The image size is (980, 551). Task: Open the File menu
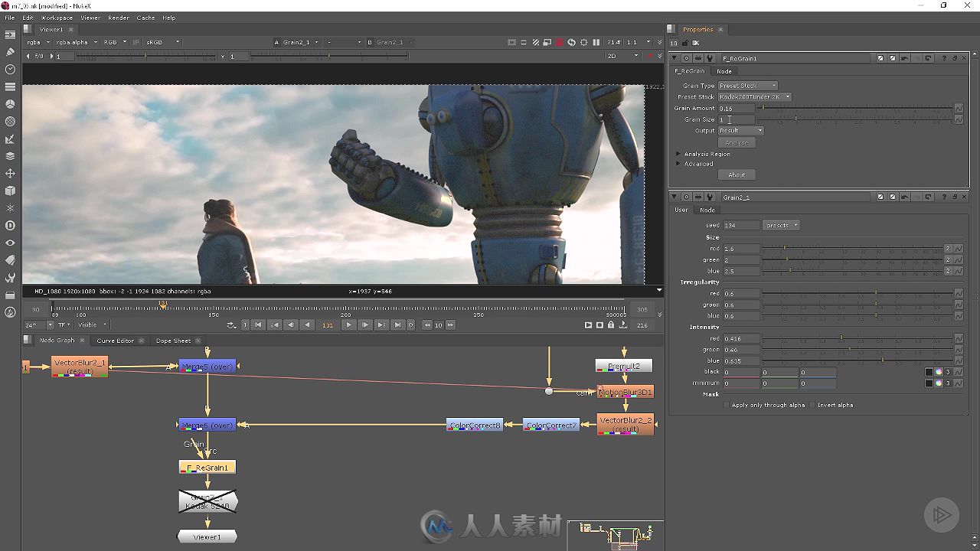pos(10,18)
